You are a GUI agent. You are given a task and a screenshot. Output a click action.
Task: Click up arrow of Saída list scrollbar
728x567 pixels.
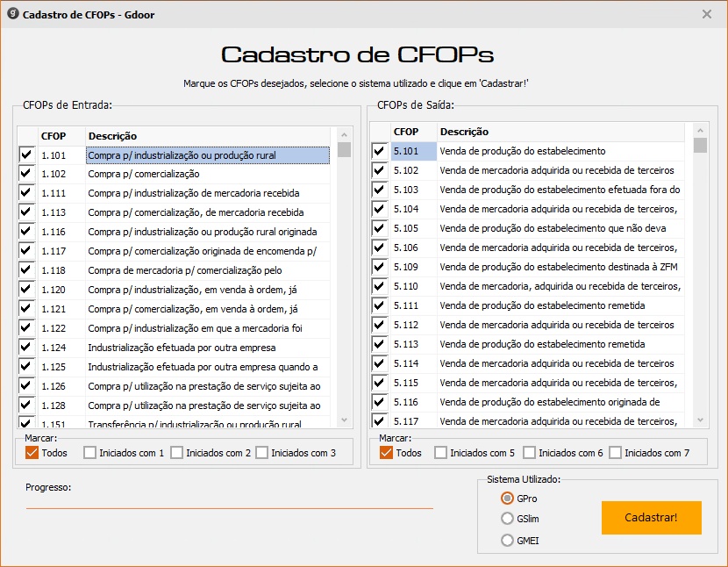pos(700,130)
